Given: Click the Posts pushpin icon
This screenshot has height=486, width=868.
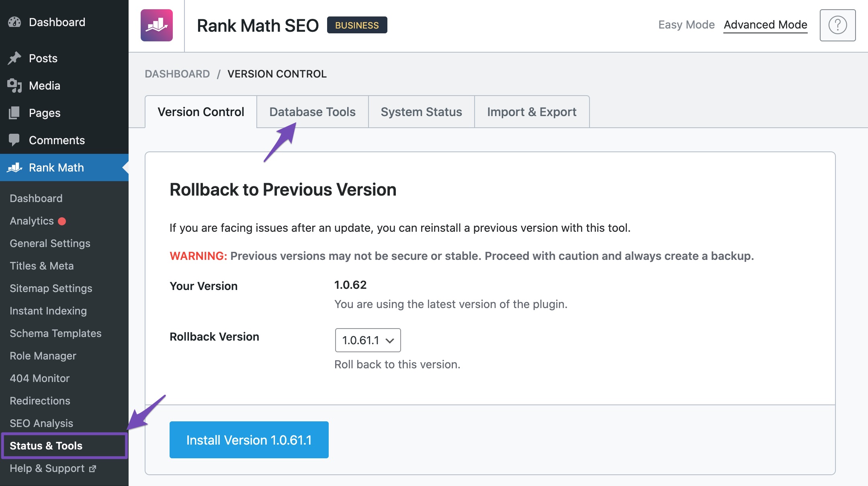Looking at the screenshot, I should coord(14,58).
